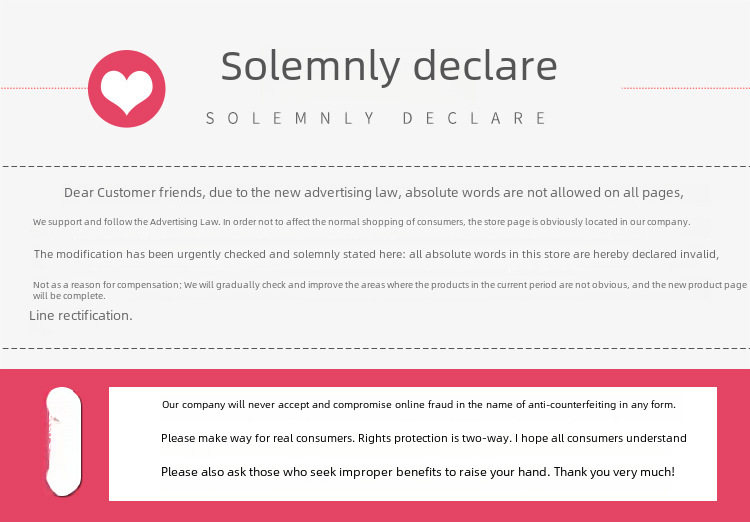This screenshot has height=522, width=750.
Task: Click the large 'Solemnly declare' heading
Action: (388, 66)
